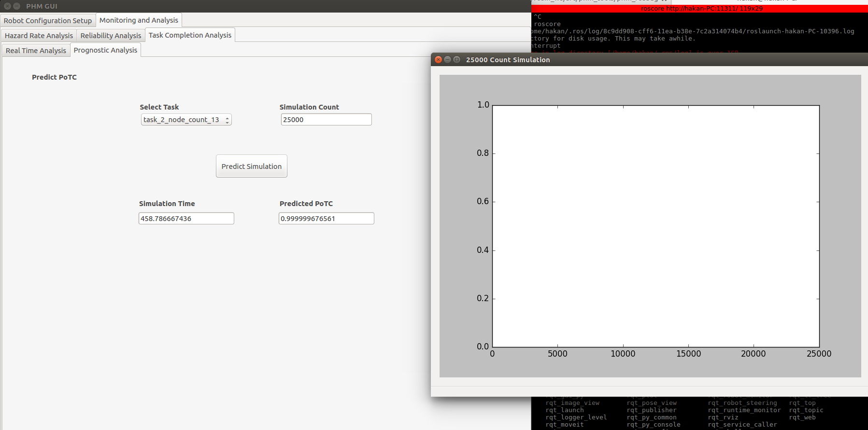This screenshot has height=430, width=868.
Task: Click the 15000 x-axis tick label
Action: (688, 354)
